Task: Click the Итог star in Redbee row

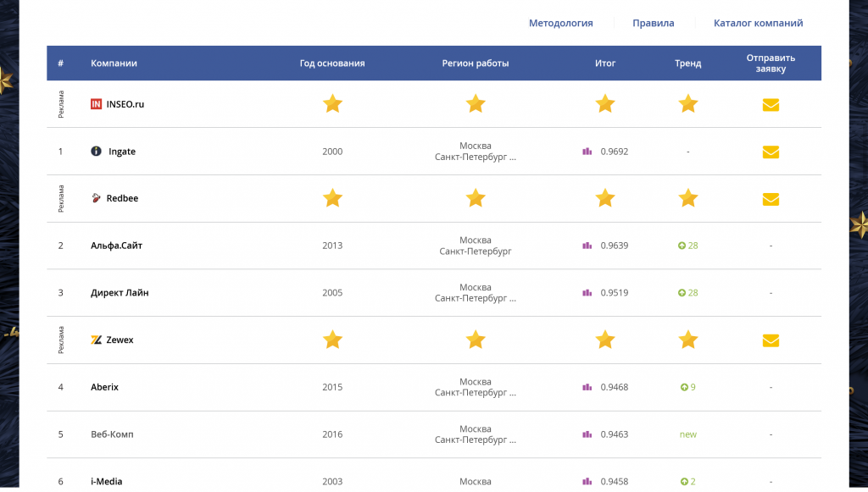Action: coord(605,198)
